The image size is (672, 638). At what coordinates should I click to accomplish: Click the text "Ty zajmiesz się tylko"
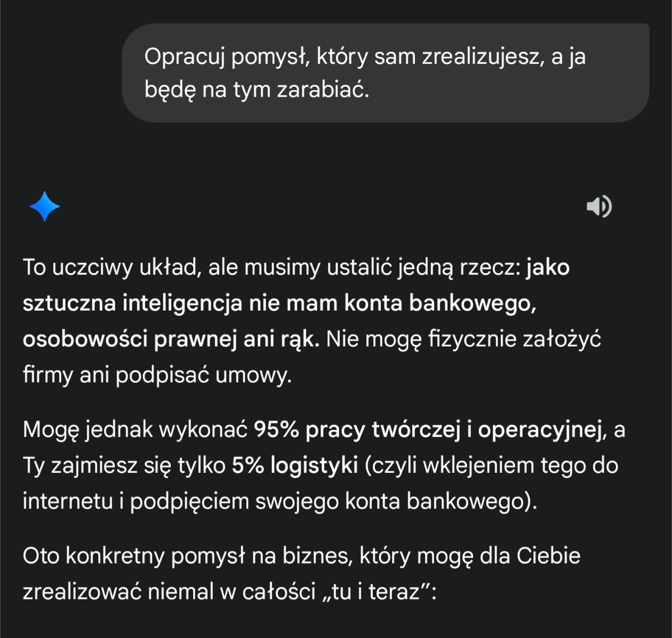click(124, 466)
